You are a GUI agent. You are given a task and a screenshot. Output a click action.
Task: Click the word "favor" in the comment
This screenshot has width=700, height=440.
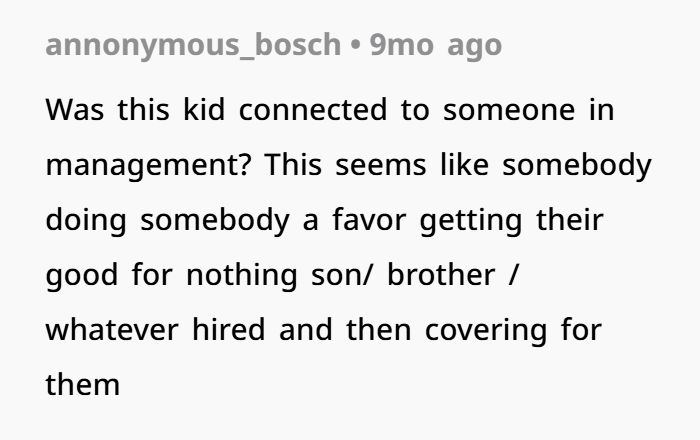[369, 220]
